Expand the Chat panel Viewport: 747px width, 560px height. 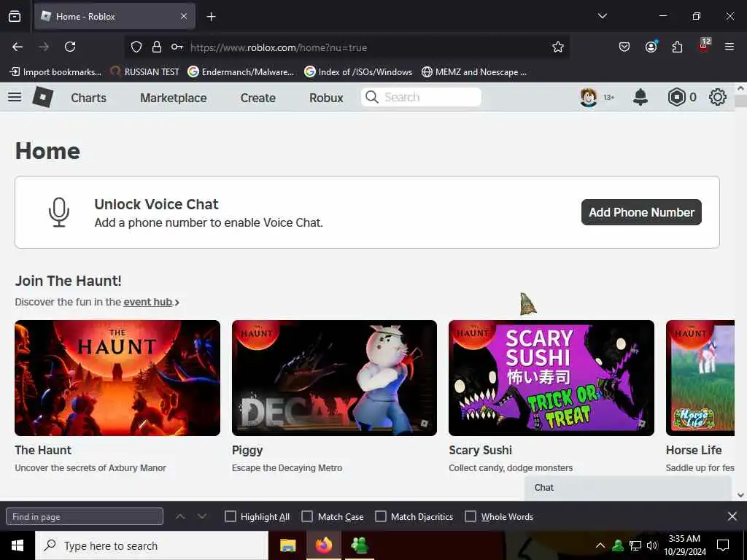(x=628, y=488)
